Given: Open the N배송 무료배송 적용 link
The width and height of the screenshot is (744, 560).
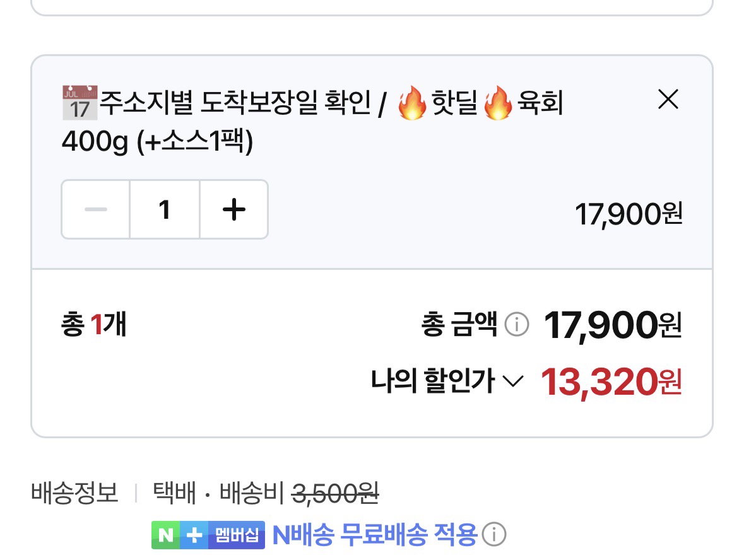Looking at the screenshot, I should click(x=374, y=535).
